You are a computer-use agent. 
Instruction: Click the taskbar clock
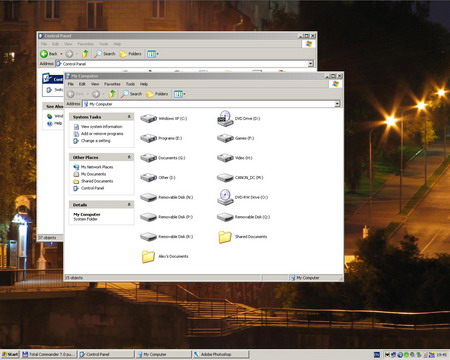pos(442,355)
